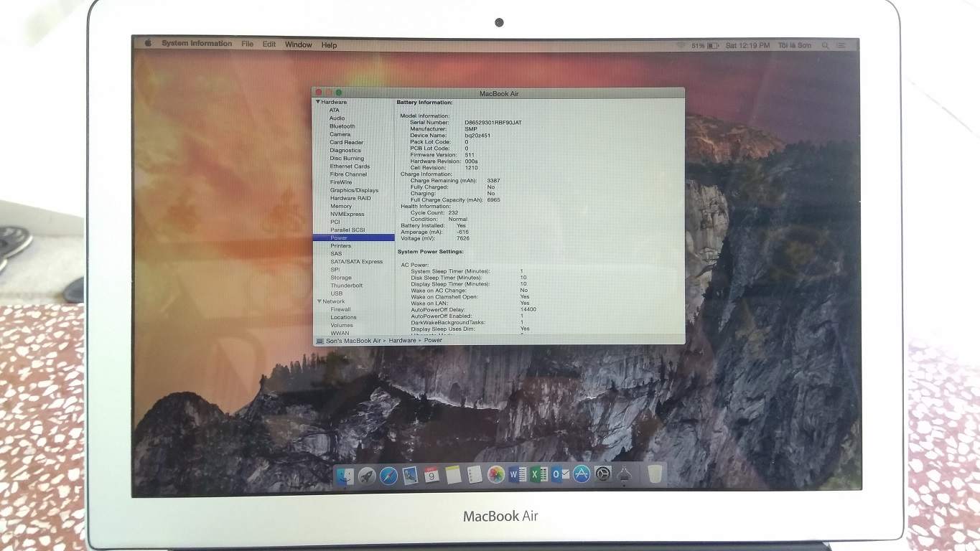The image size is (980, 551).
Task: Select Diagnostics in the sidebar
Action: click(345, 151)
